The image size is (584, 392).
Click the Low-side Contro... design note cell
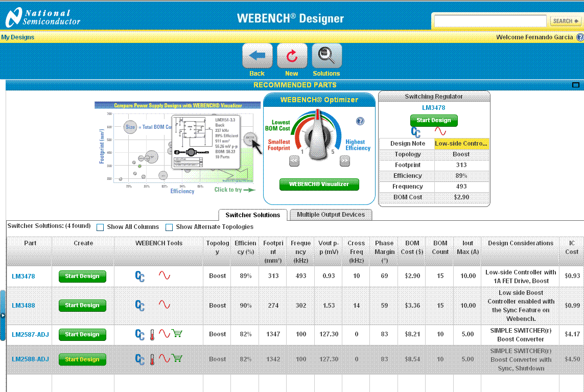point(461,144)
